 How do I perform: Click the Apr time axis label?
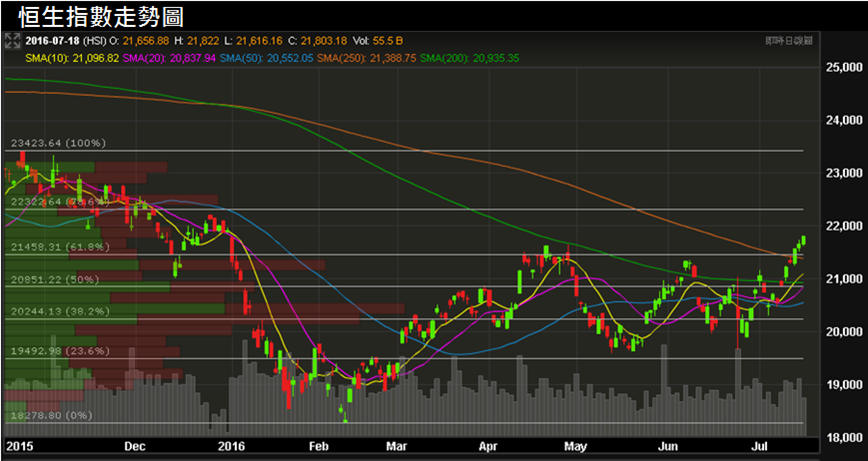[490, 446]
